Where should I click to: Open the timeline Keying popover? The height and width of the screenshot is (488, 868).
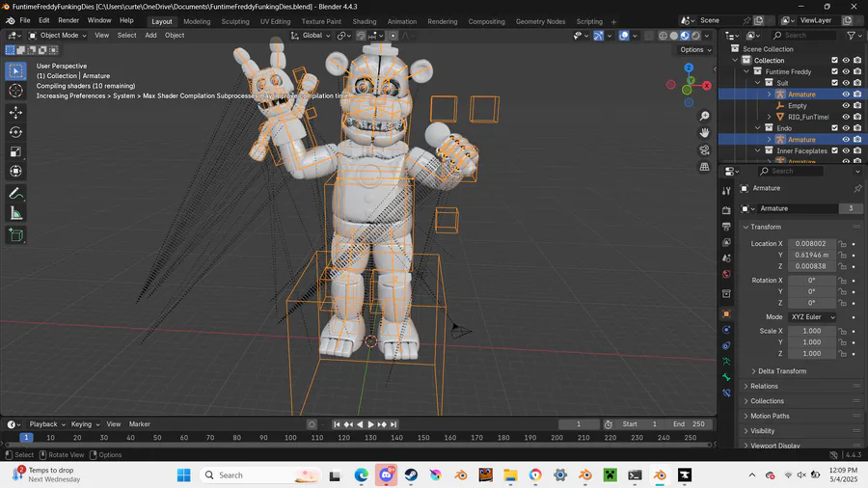85,424
